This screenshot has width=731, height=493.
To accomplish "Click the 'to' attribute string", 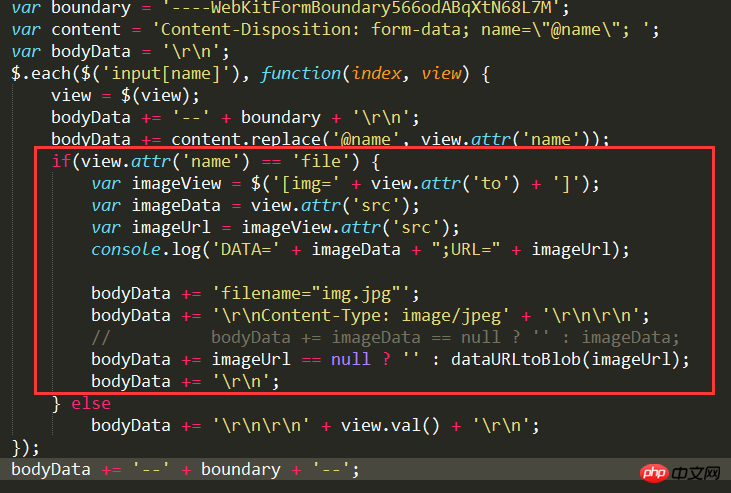I will (491, 183).
